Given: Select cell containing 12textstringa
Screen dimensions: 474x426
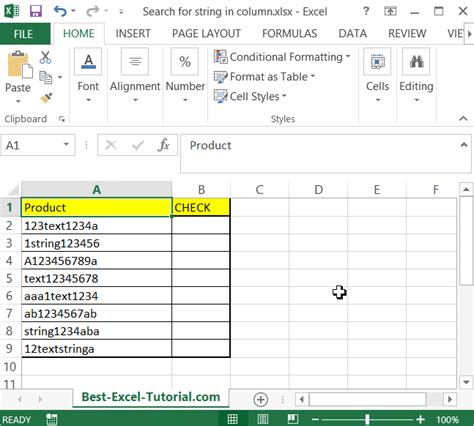Looking at the screenshot, I should [97, 349].
